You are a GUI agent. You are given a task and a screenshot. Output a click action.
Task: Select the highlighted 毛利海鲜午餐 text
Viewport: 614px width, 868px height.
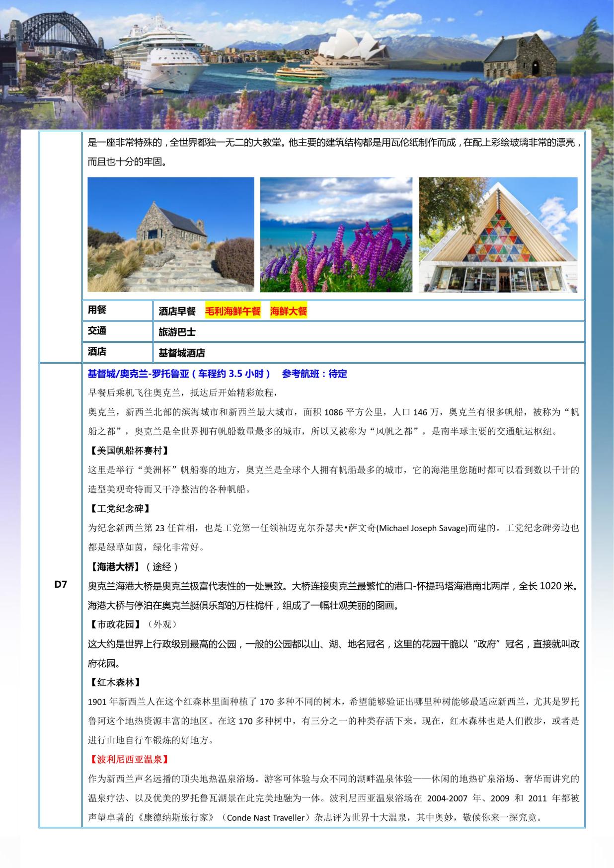[x=232, y=312]
